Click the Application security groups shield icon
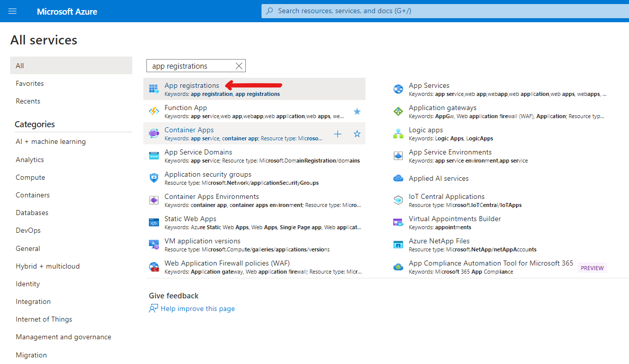The height and width of the screenshot is (364, 629). pyautogui.click(x=154, y=178)
